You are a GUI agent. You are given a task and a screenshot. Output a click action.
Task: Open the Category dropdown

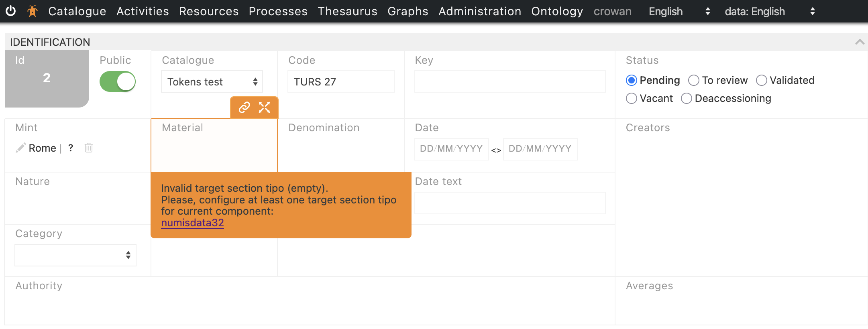click(75, 255)
